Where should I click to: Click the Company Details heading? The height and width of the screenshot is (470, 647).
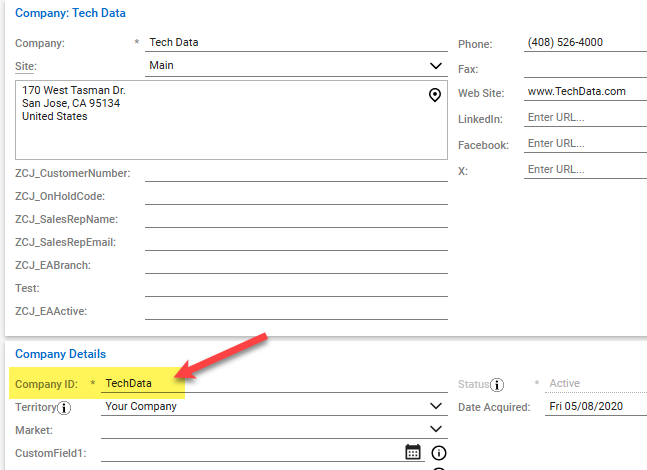pos(61,354)
